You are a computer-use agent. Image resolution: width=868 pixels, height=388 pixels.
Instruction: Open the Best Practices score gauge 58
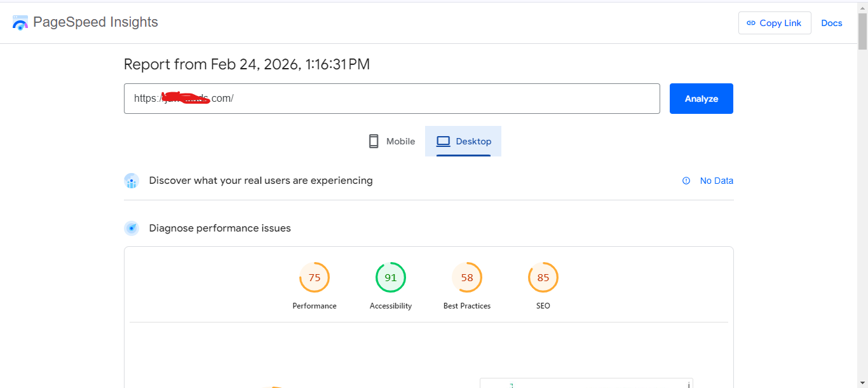467,278
